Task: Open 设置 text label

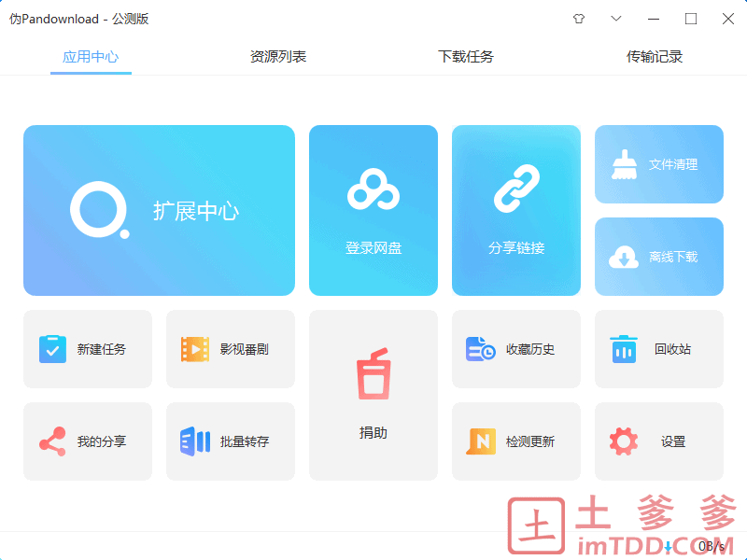Action: point(673,441)
